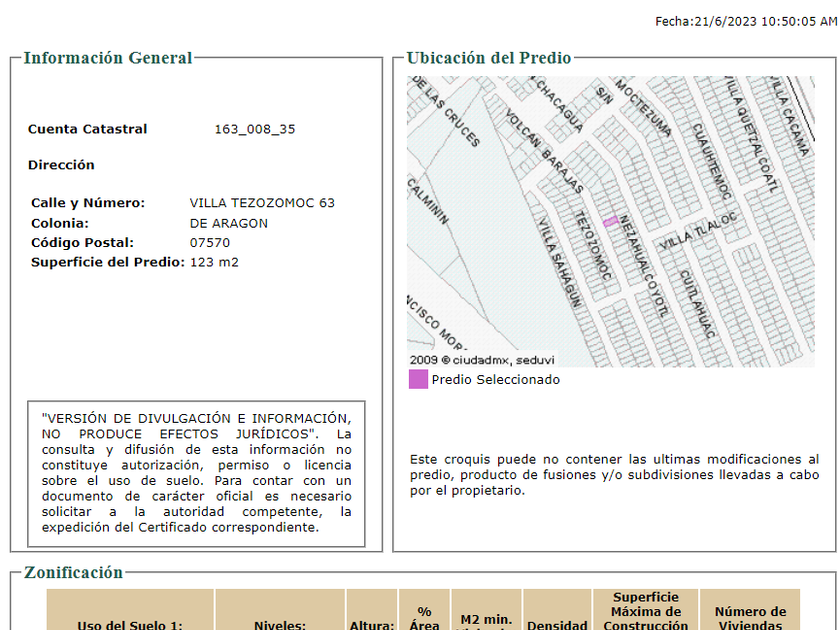Click the highlighted pink parcel on the map

(610, 221)
